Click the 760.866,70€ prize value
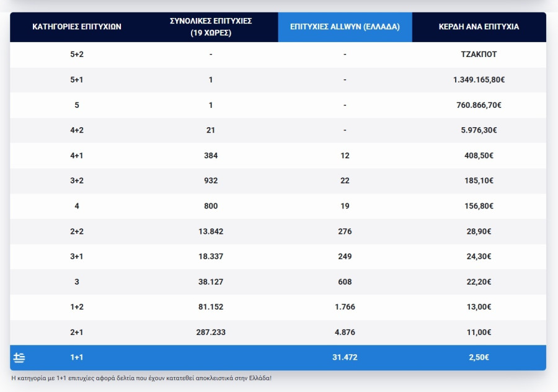 point(479,105)
